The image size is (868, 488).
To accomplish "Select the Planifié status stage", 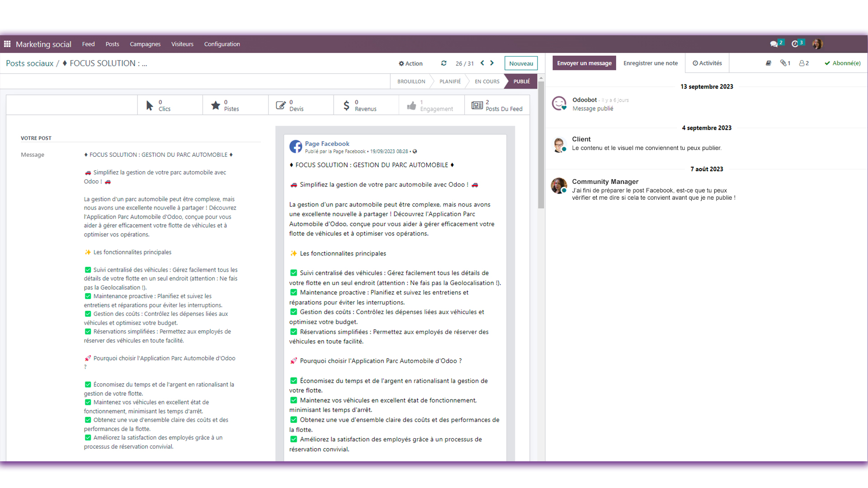I will [450, 81].
